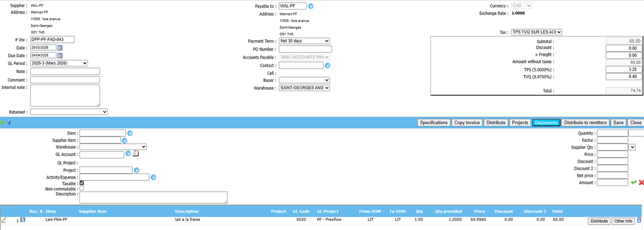Click Distribute button on Lait-FRA-PF row
644x230 pixels.
point(599,221)
